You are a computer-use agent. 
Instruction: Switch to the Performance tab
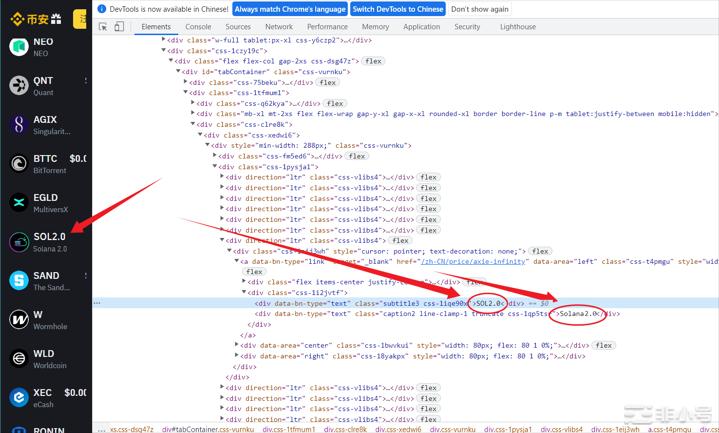click(327, 27)
